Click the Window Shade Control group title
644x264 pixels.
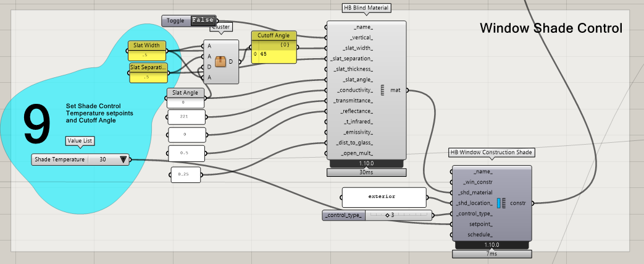coord(551,28)
